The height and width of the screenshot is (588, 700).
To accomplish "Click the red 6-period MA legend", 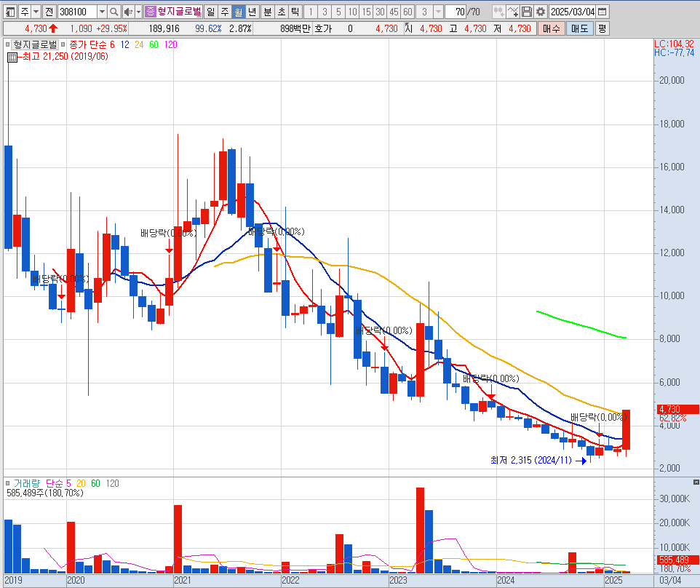I will tap(112, 44).
